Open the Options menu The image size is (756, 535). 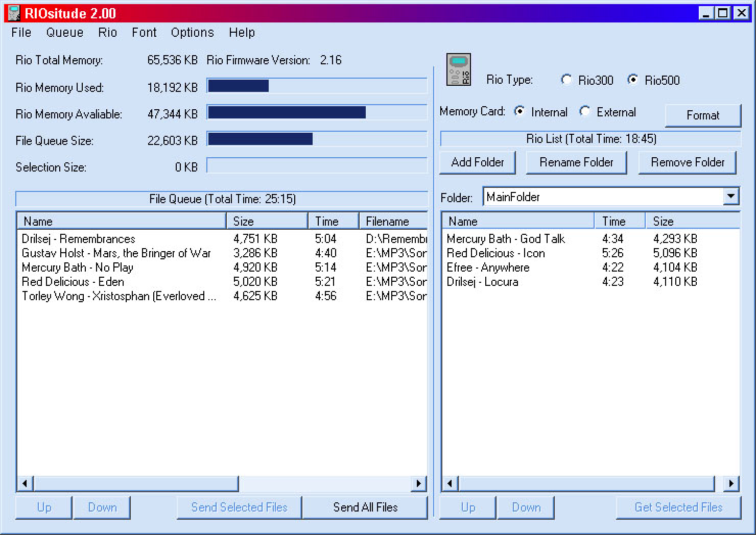click(193, 33)
